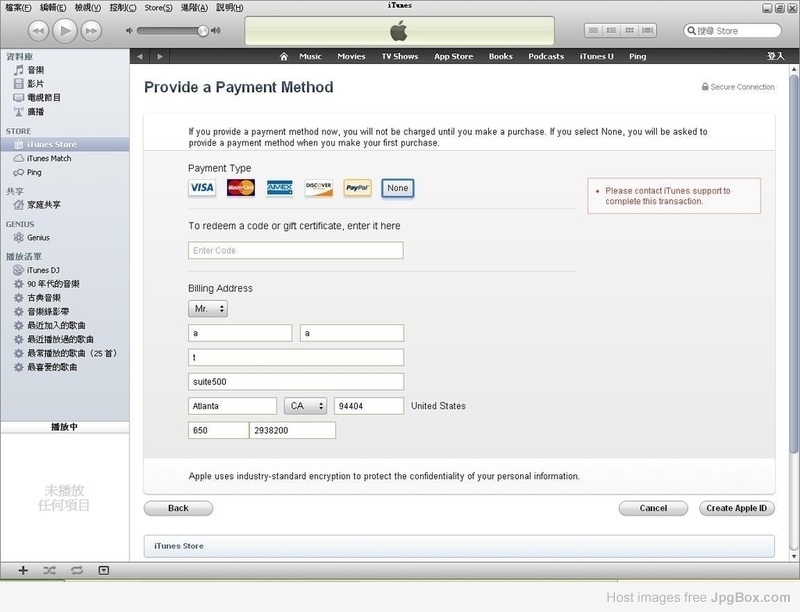Choose PayPal as payment method
Image resolution: width=800 pixels, height=612 pixels.
(x=358, y=188)
